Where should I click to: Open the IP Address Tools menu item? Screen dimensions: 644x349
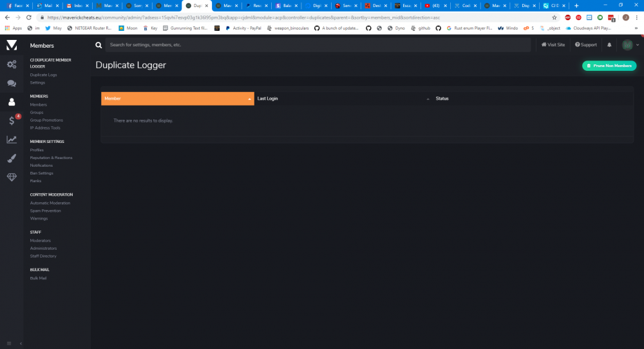click(45, 127)
